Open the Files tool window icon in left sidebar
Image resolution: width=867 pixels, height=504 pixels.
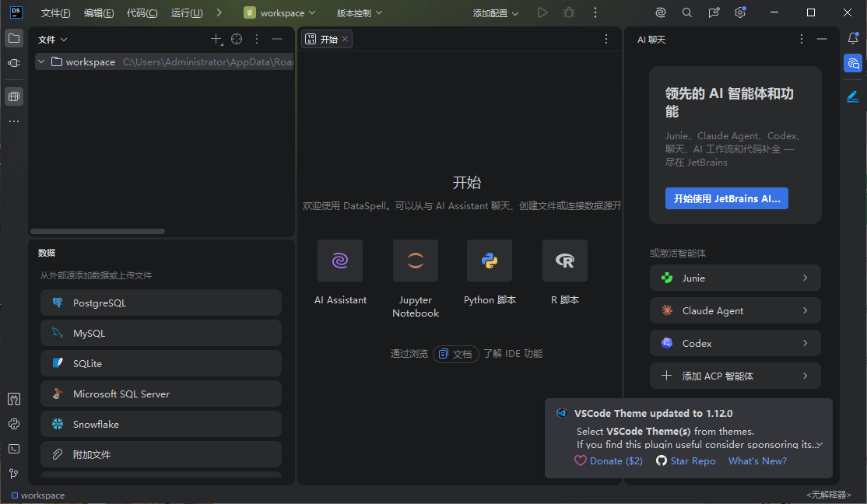tap(14, 39)
